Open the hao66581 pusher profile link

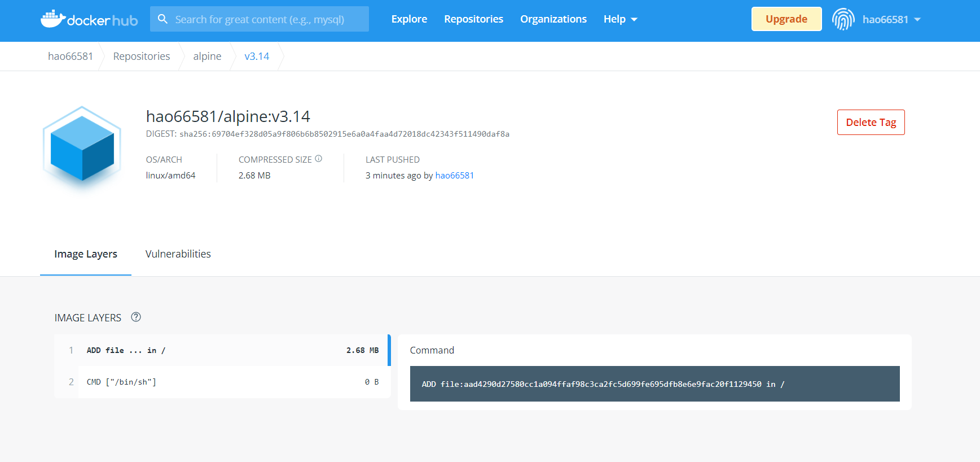pos(455,176)
